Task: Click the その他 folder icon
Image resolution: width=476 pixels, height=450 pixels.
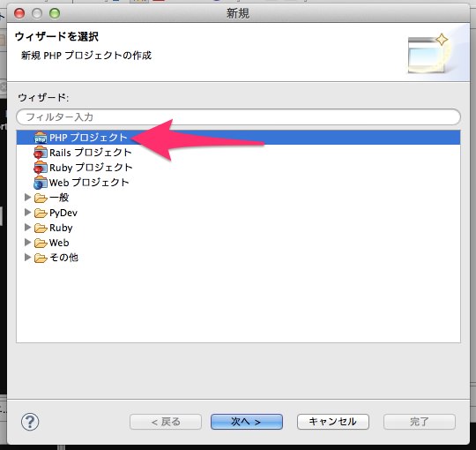Action: (41, 258)
